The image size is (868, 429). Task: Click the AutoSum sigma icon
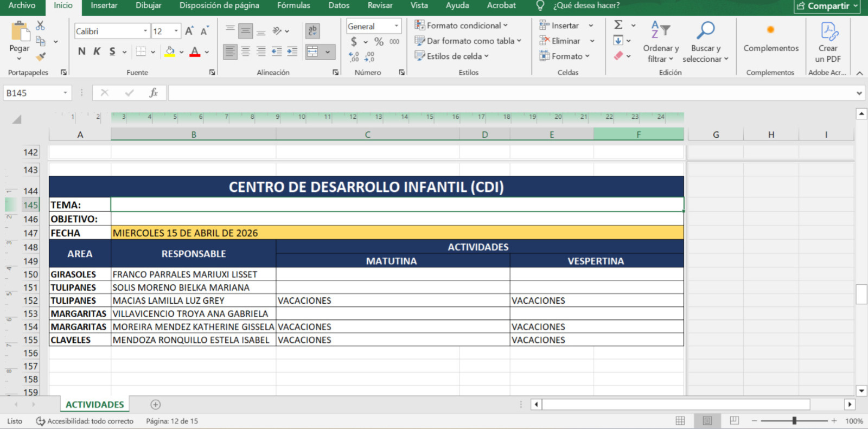(x=618, y=25)
